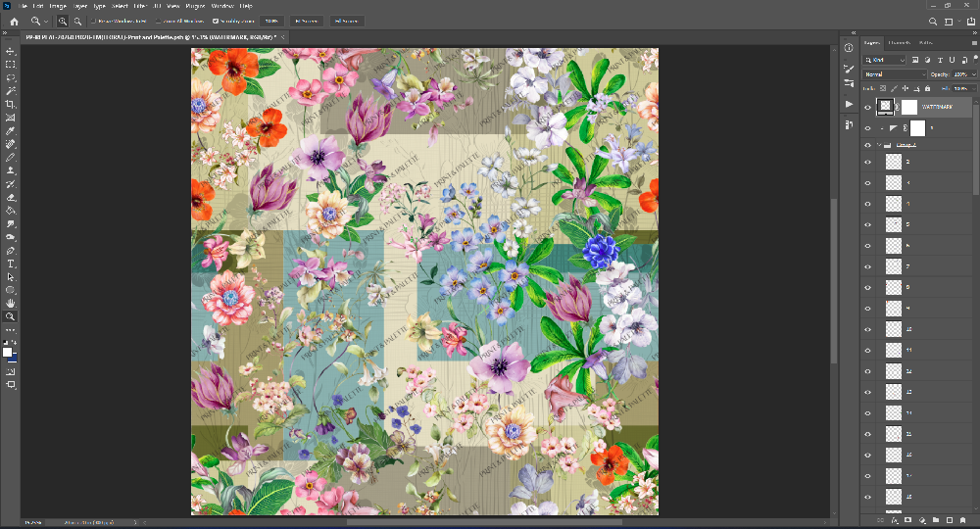The height and width of the screenshot is (529, 980).
Task: Click the 100% zoom button
Action: pyautogui.click(x=271, y=22)
